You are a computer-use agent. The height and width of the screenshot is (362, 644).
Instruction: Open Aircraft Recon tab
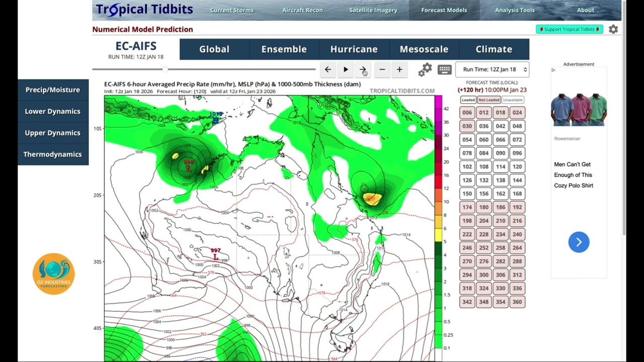pyautogui.click(x=302, y=10)
